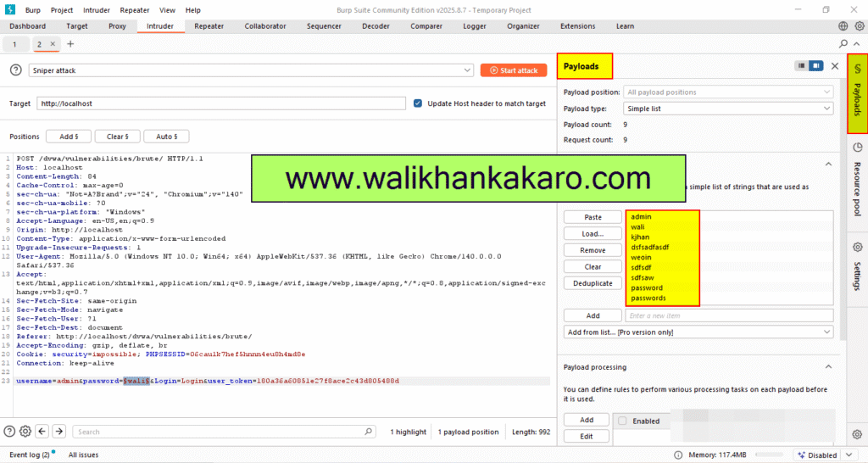Click the Clear payload list button
This screenshot has width=868, height=463.
(593, 266)
